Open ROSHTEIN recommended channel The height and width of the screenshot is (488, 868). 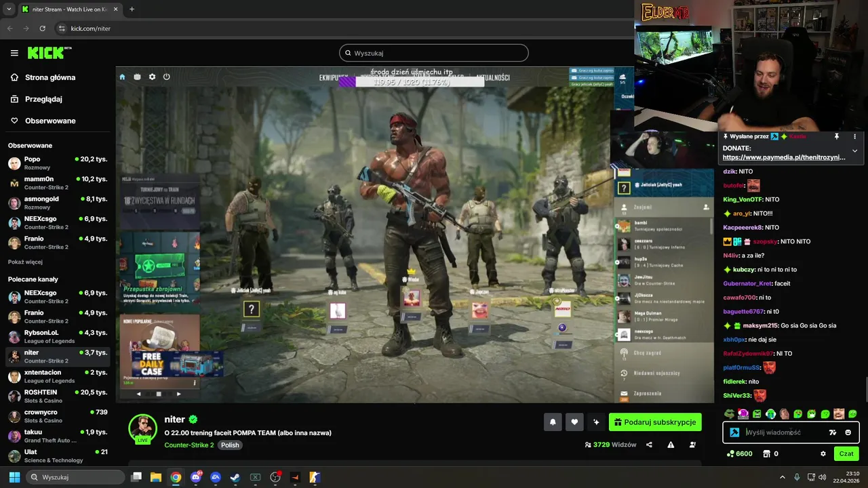[58, 396]
